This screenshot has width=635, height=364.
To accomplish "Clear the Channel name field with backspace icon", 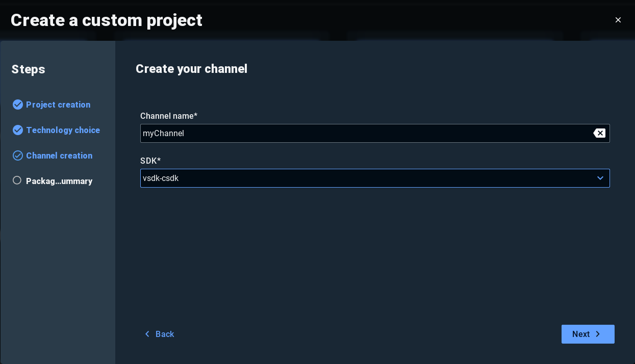I will (x=599, y=133).
